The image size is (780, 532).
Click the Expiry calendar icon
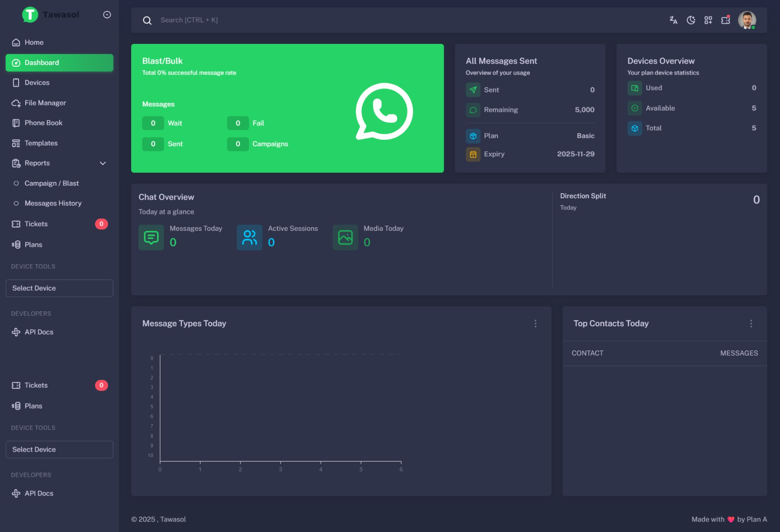coord(473,154)
